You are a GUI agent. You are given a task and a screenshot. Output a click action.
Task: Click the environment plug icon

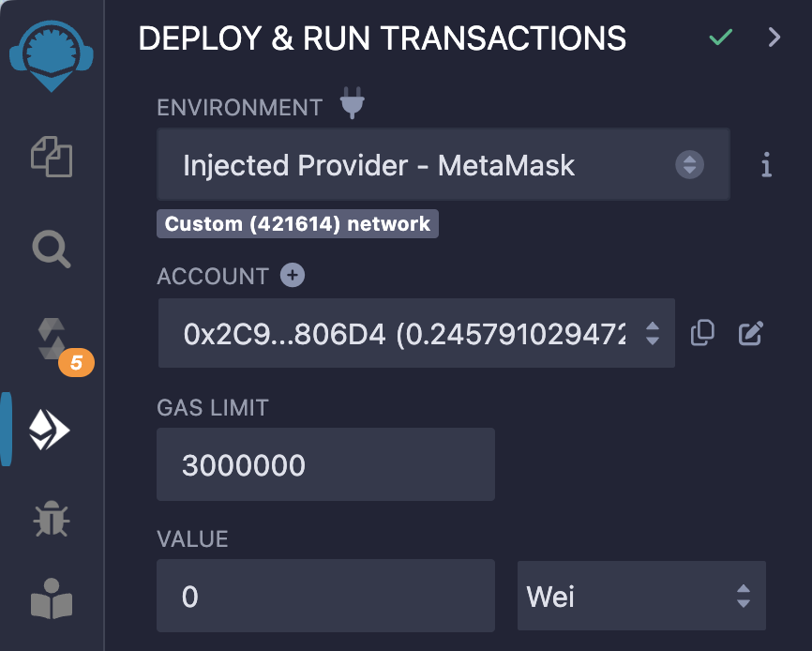pyautogui.click(x=352, y=104)
